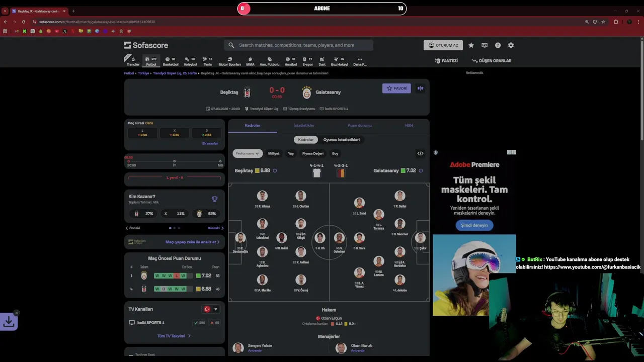This screenshot has width=644, height=362.
Task: Open the Futbol sport category
Action: point(151,61)
